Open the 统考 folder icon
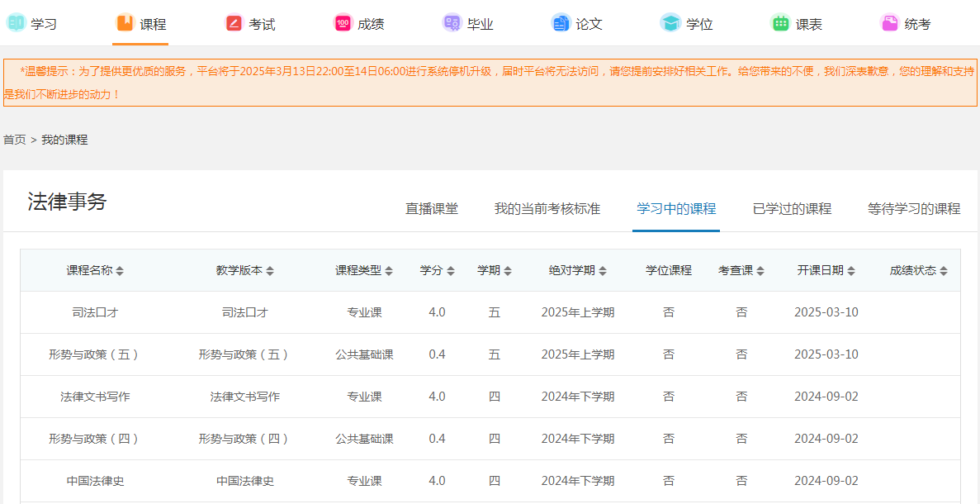This screenshot has height=504, width=980. click(889, 23)
